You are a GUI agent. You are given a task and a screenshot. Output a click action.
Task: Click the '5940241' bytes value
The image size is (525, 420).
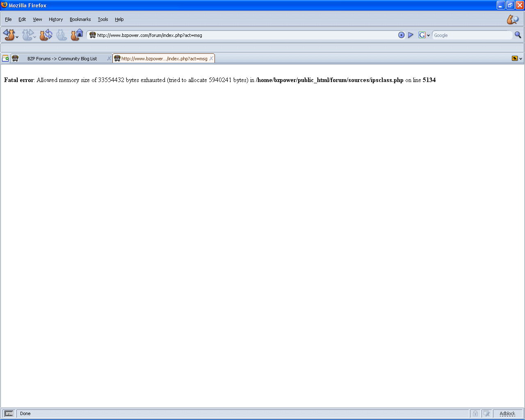[x=220, y=80]
